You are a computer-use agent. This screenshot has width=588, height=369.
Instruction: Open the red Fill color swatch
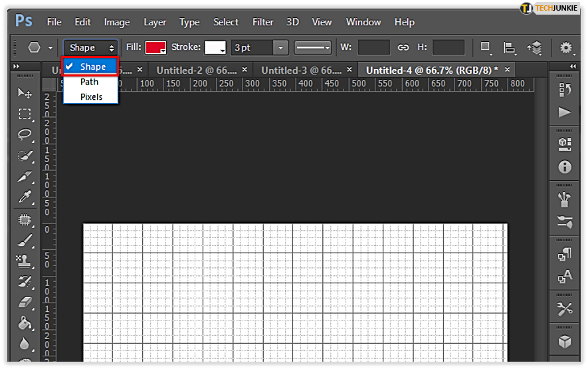point(155,48)
